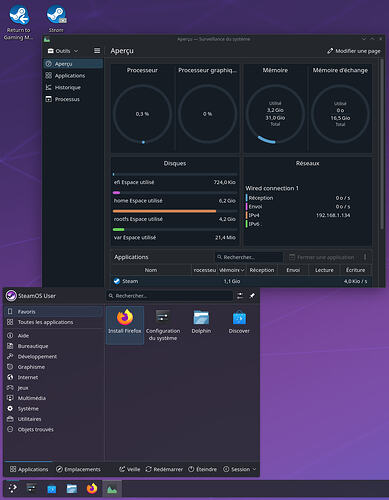Click the Mémoire d'échange gauge
This screenshot has height=500, width=389.
[x=340, y=114]
